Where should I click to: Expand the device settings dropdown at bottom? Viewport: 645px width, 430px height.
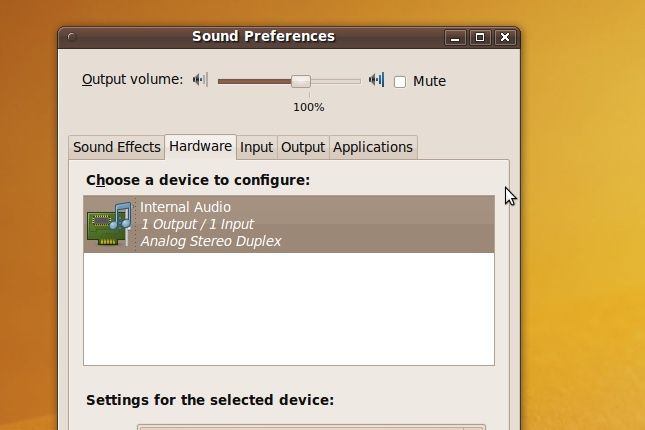tap(311, 427)
